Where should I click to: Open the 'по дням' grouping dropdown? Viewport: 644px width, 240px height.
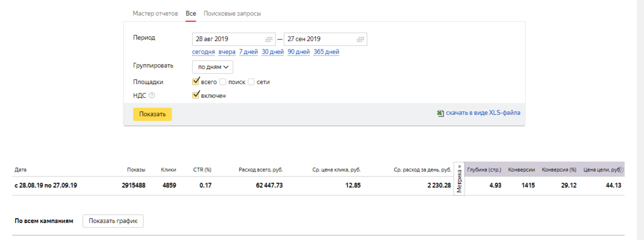213,67
